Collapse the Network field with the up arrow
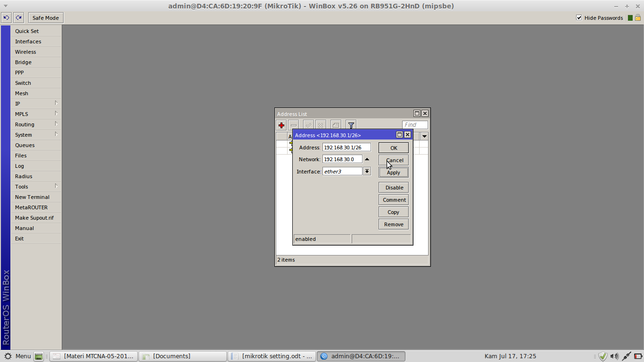The height and width of the screenshot is (362, 644). [367, 159]
